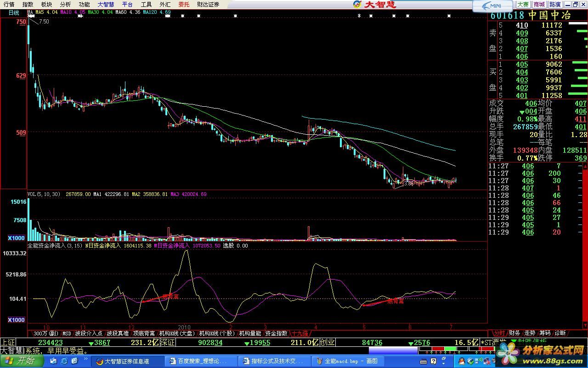The height and width of the screenshot is (368, 588).
Task: Open the 委托 menu
Action: pos(184,4)
